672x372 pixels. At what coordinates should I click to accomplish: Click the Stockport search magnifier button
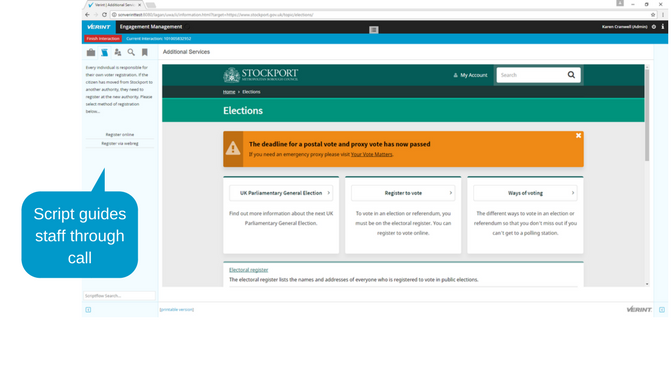click(571, 75)
